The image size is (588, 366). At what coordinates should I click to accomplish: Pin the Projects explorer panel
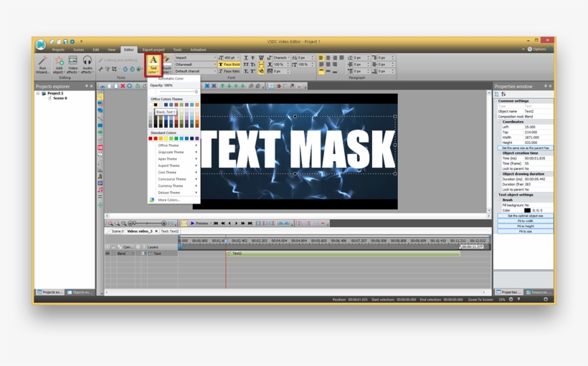point(86,86)
